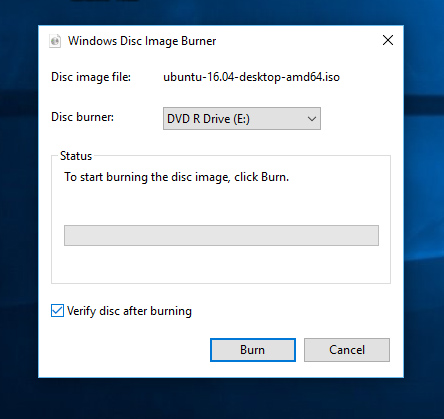Viewport: 444px width, 419px height.
Task: Open the Disc burner drive dropdown
Action: [x=242, y=119]
